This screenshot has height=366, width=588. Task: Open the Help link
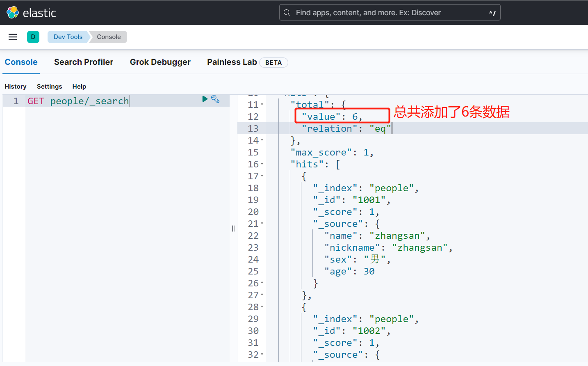[79, 87]
